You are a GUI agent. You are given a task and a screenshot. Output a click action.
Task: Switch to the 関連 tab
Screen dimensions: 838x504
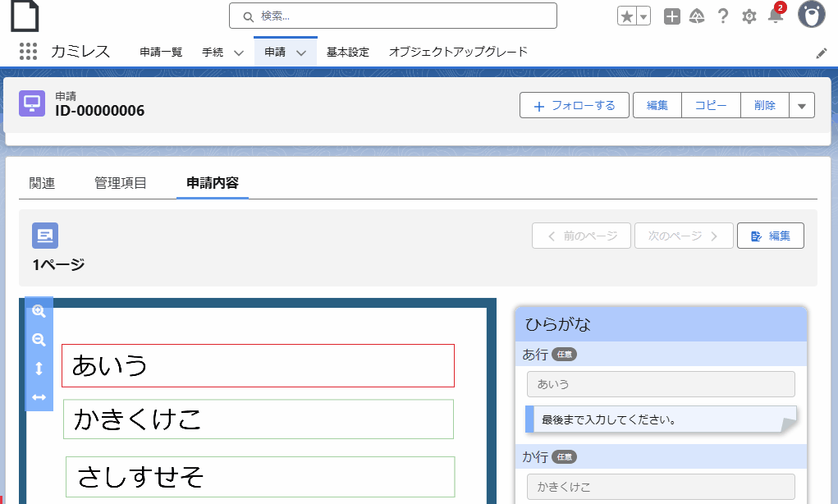point(42,183)
